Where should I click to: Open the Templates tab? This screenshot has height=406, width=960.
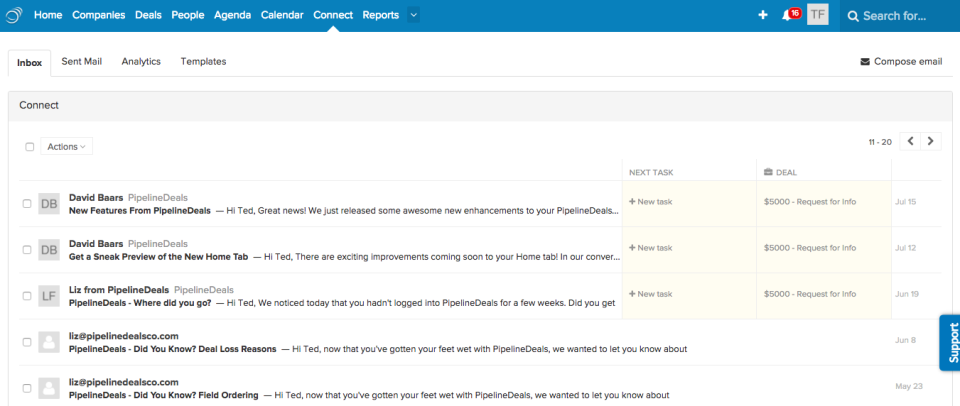coord(203,62)
